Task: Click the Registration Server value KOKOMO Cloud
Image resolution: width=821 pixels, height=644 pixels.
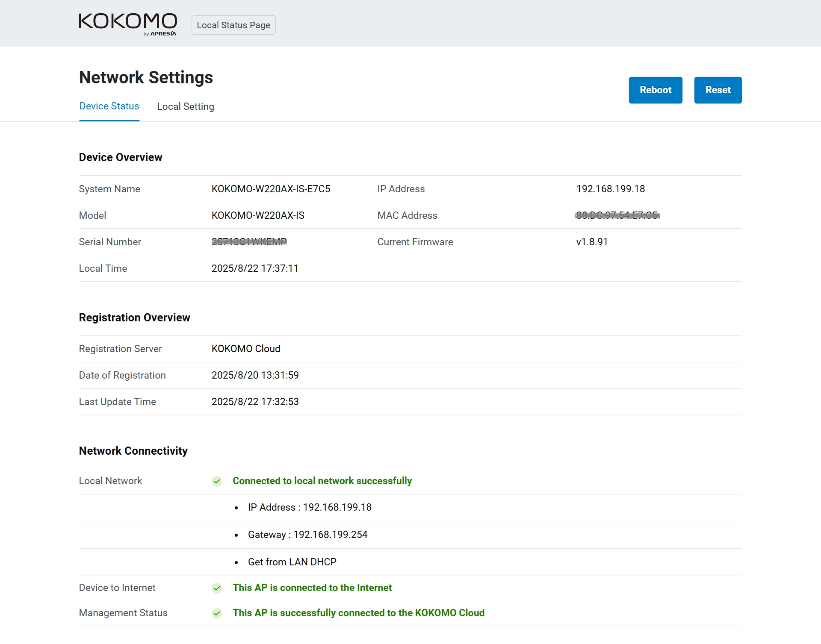Action: 246,349
